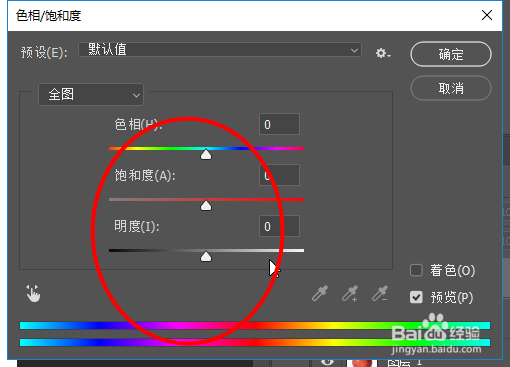Viewport: 510px width, 367px height.
Task: Click the 色相 hue slider handle
Action: [206, 154]
